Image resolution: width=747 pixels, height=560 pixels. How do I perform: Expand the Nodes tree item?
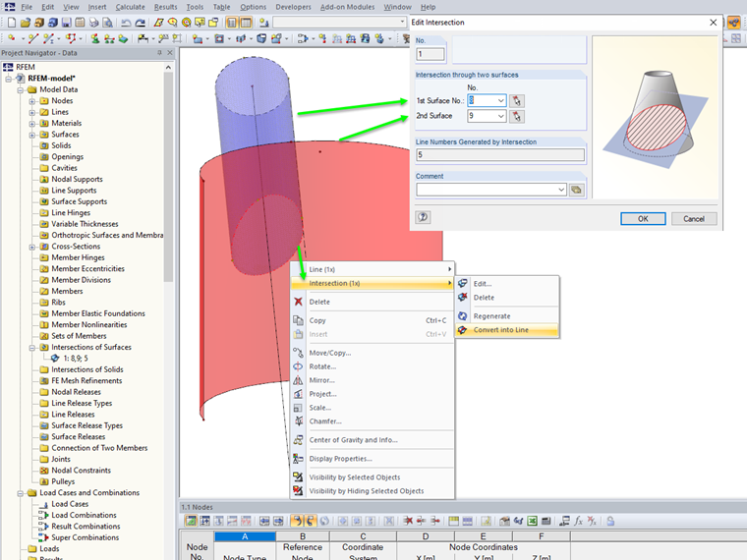point(31,101)
